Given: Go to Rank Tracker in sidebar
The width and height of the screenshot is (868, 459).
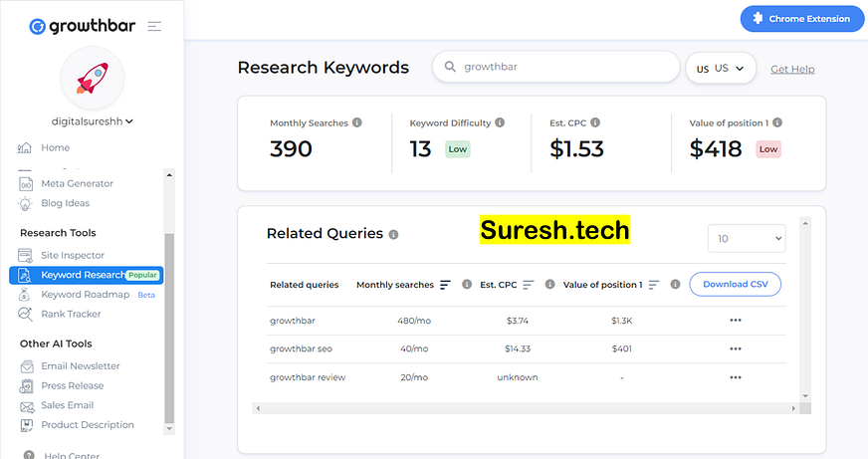Looking at the screenshot, I should coord(71,315).
